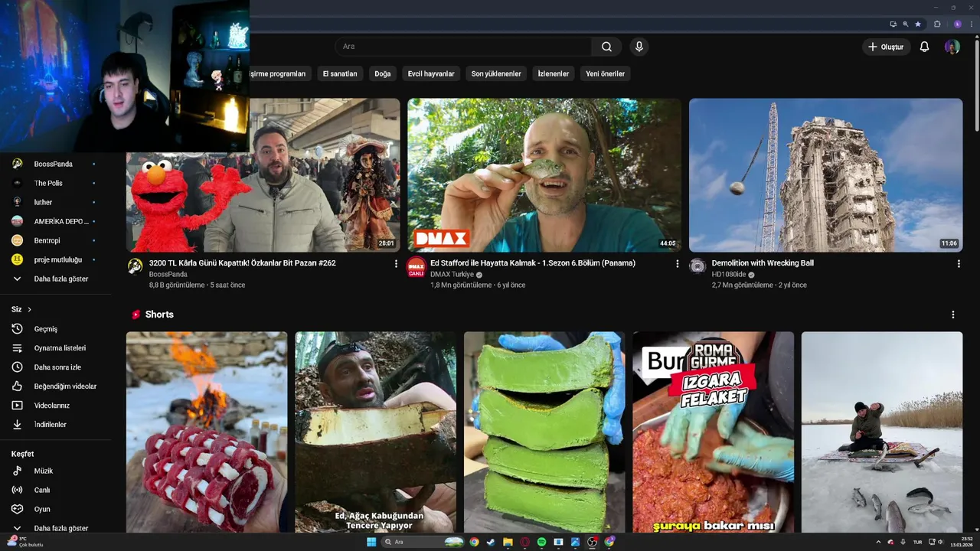Open Chrome zoom magnifier icon in address bar
Viewport: 980px width, 551px height.
click(x=905, y=24)
